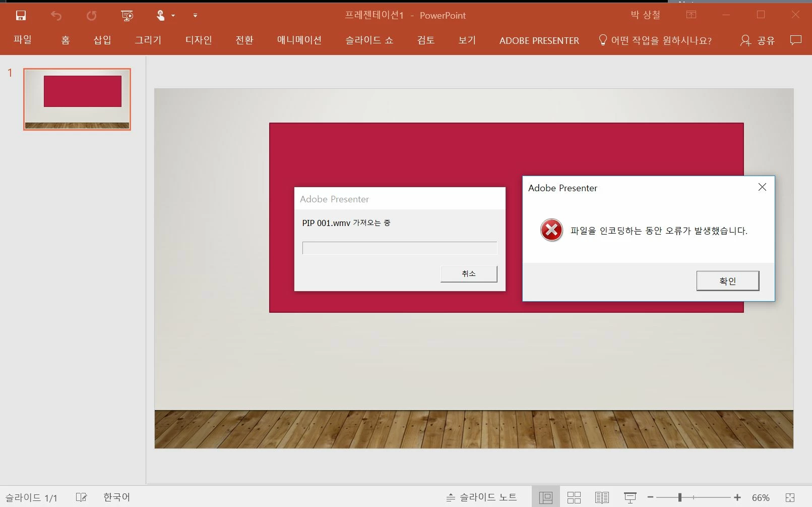Image resolution: width=812 pixels, height=507 pixels.
Task: Switch to the 보기 tab
Action: point(467,40)
